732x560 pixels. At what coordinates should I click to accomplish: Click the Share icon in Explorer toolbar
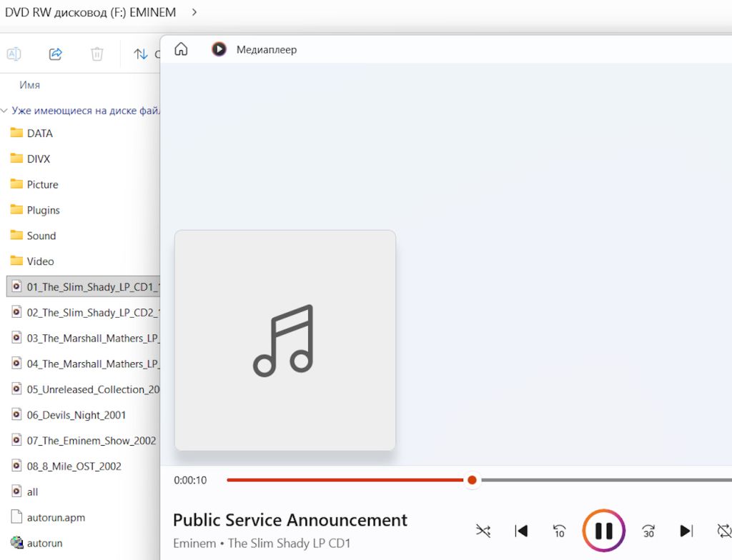coord(56,54)
